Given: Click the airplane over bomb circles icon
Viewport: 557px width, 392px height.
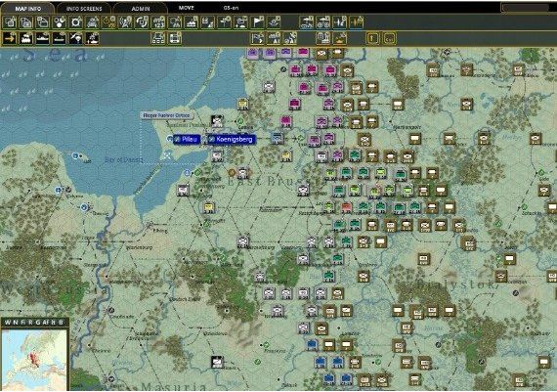Looking at the screenshot, I should click(x=322, y=22).
